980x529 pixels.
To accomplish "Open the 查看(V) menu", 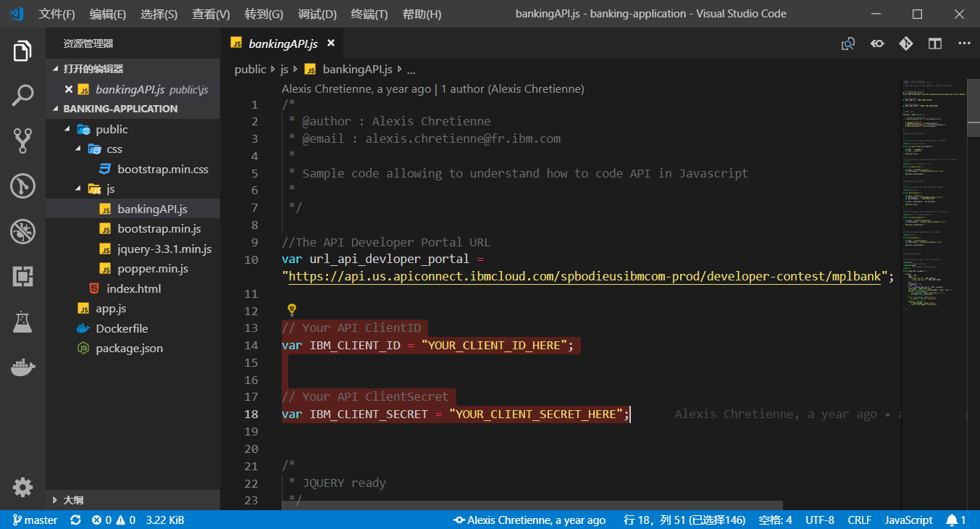I will coord(211,14).
